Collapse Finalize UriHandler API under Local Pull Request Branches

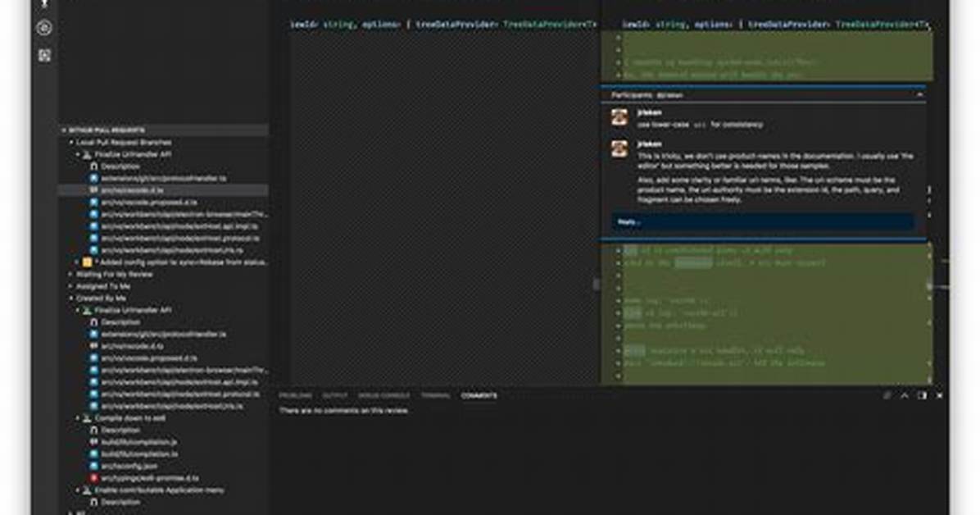78,154
